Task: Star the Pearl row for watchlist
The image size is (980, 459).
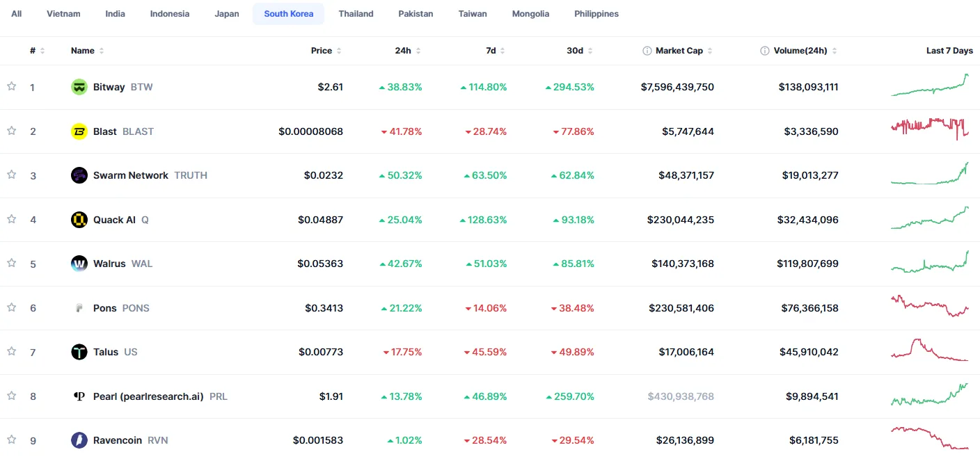Action: [11, 396]
